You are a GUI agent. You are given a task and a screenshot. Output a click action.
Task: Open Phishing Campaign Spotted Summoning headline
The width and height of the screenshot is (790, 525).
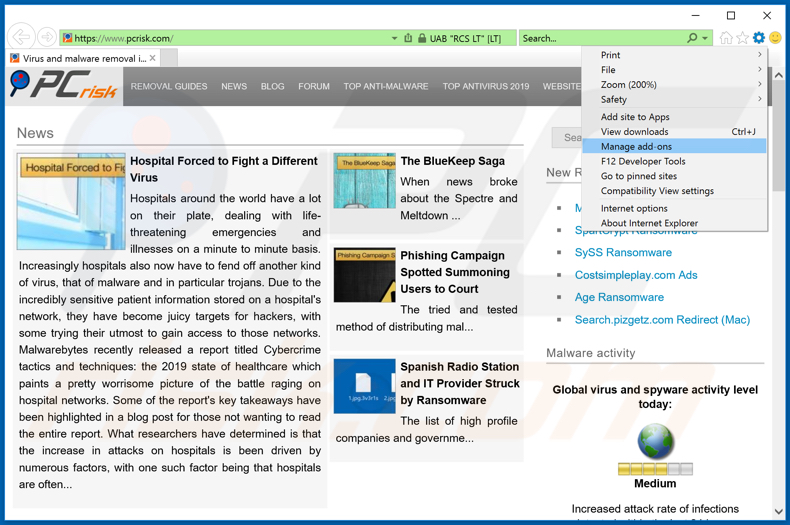[x=455, y=272]
